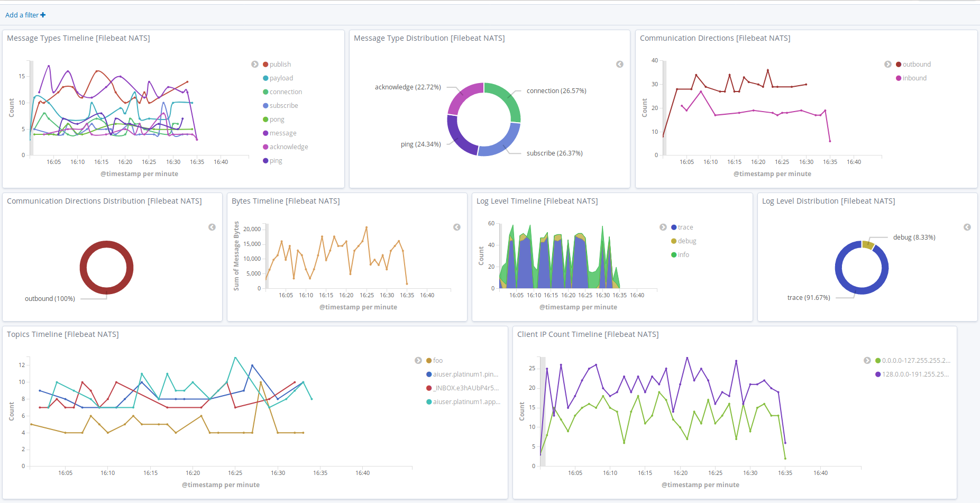Toggle the message legend item

(x=279, y=133)
